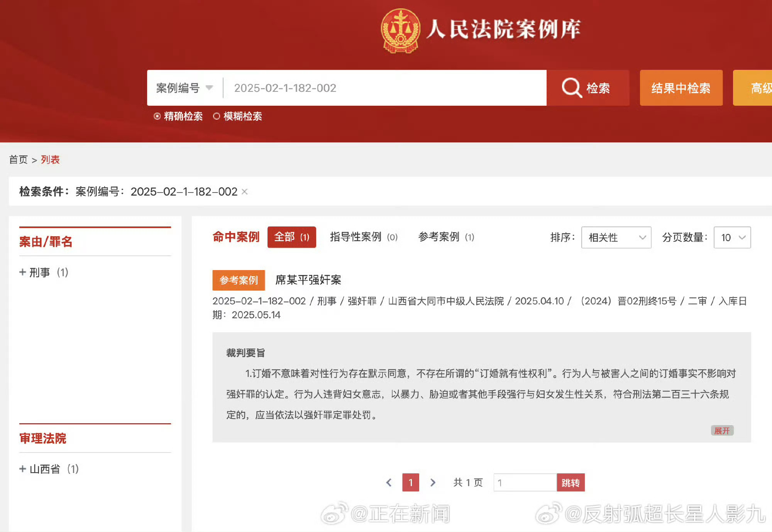Open the 相关性 sort order dropdown
Image resolution: width=772 pixels, height=532 pixels.
tap(616, 237)
